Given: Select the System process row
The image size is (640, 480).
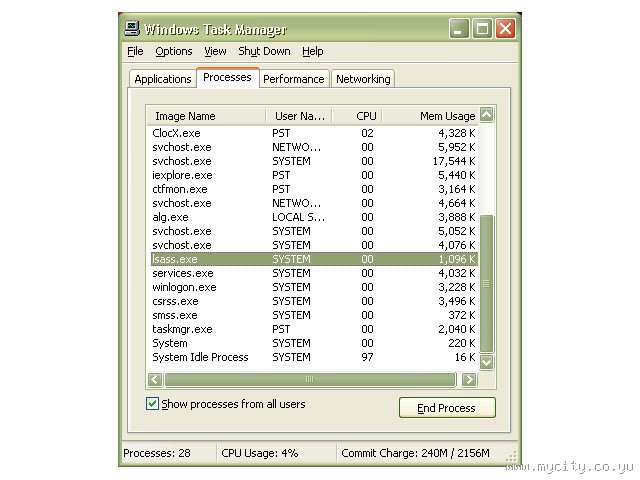Looking at the screenshot, I should [313, 343].
